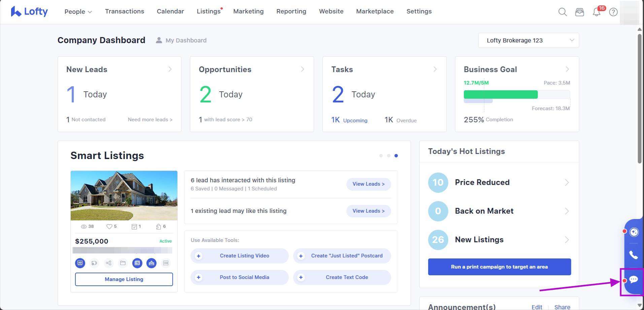644x310 pixels.
Task: Click the Manage Listing button
Action: tap(124, 279)
